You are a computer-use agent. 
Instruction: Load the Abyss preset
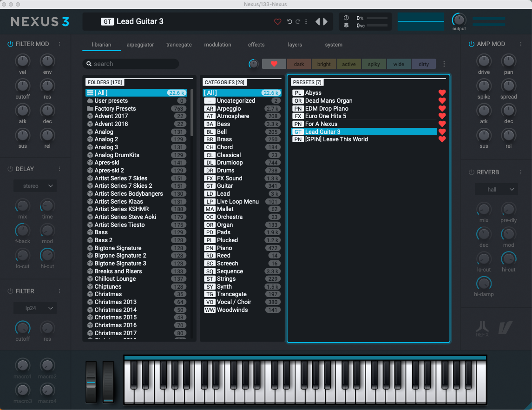[364, 93]
